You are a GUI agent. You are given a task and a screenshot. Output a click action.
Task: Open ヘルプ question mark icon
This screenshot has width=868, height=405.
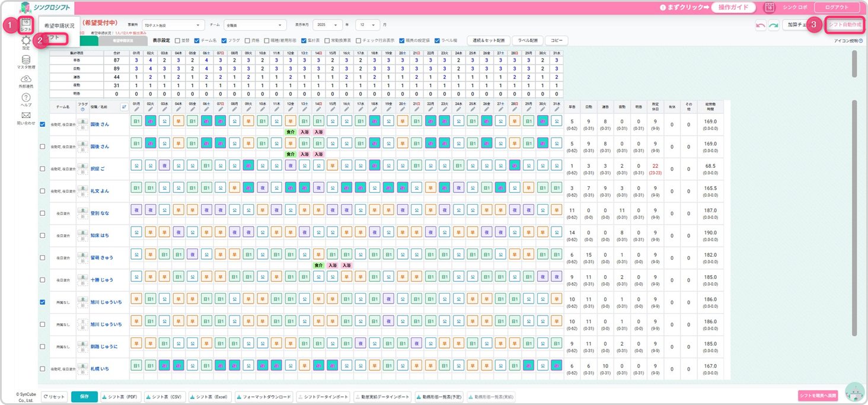point(25,99)
